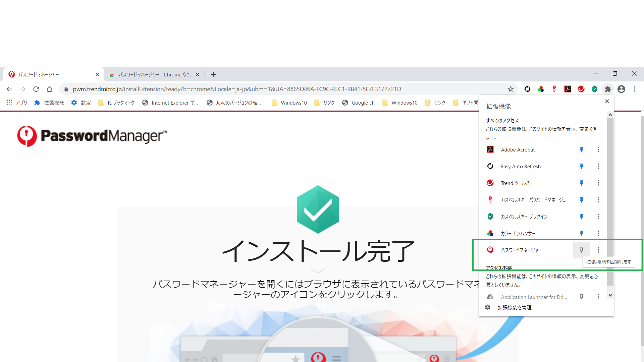Unpin カスペルスキー パスワードマネージャー extension
This screenshot has width=644, height=362.
(x=581, y=200)
